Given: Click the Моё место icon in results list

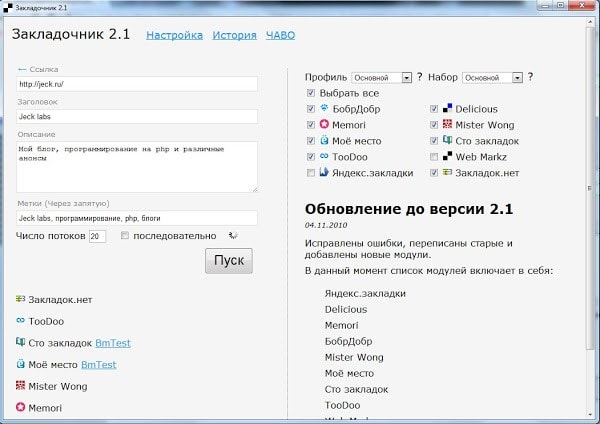Looking at the screenshot, I should point(21,365).
